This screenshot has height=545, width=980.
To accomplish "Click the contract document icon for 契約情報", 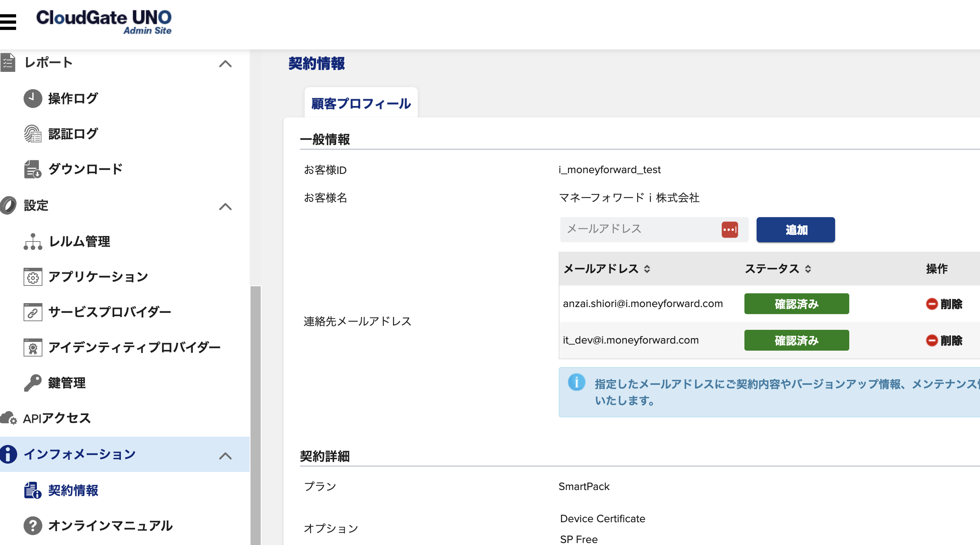I will 33,490.
